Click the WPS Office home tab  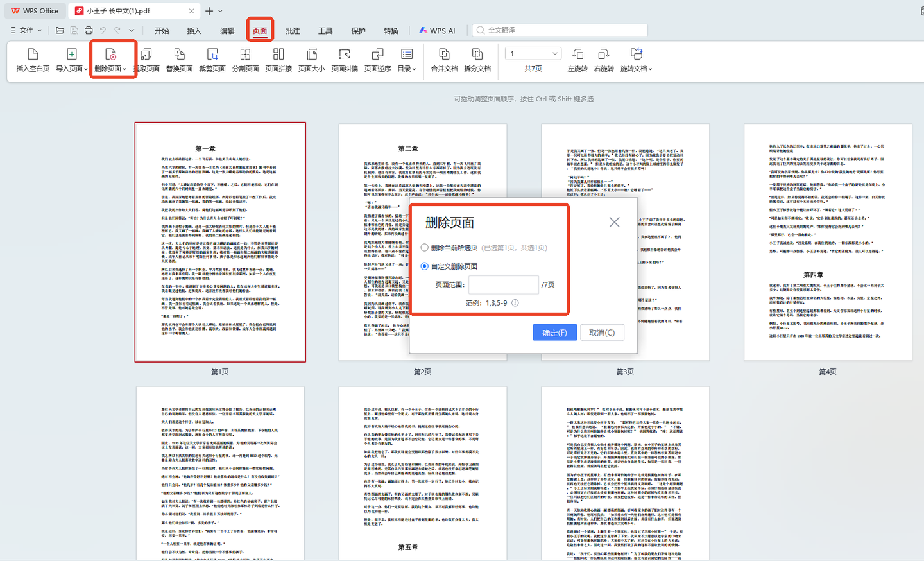click(x=35, y=11)
